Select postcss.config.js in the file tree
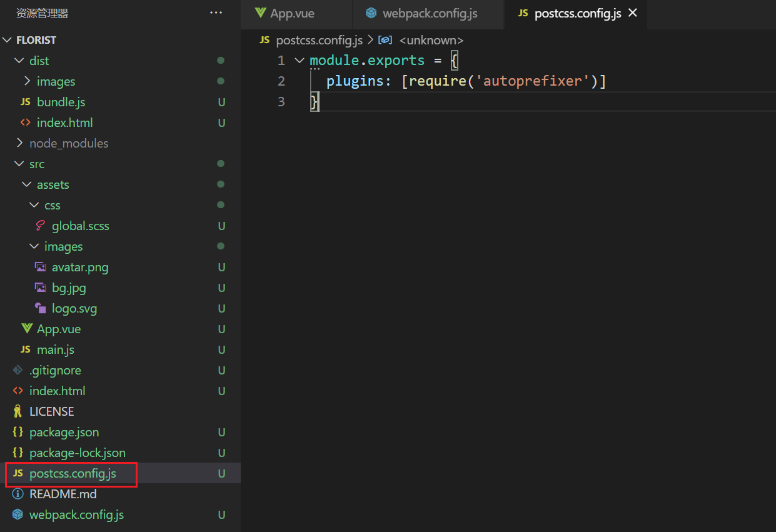776x532 pixels. coord(120,473)
